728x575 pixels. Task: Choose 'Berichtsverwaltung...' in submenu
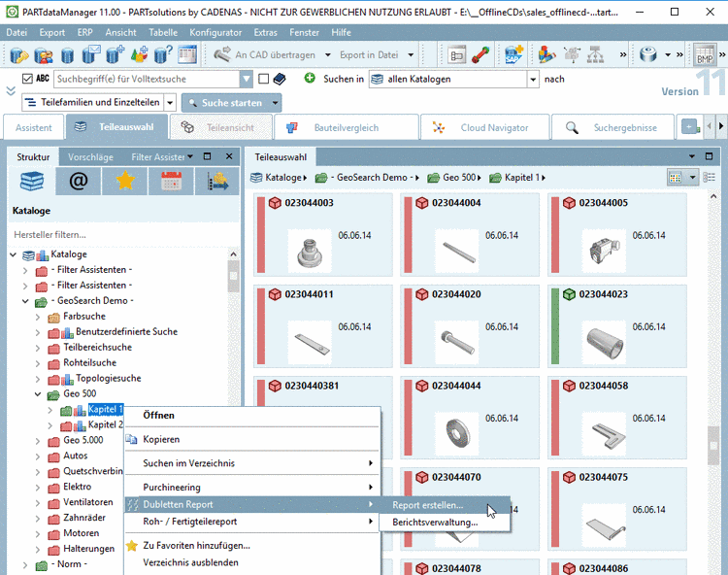[445, 523]
